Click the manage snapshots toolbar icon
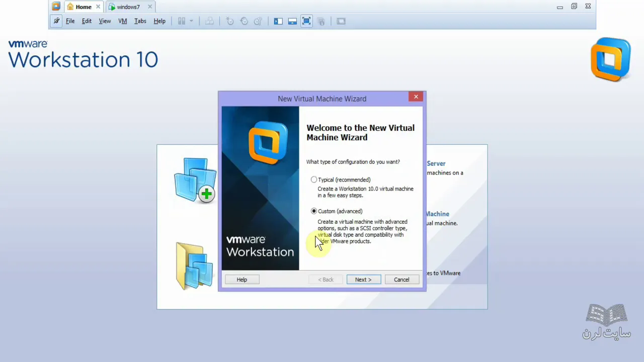644x362 pixels. [x=258, y=21]
